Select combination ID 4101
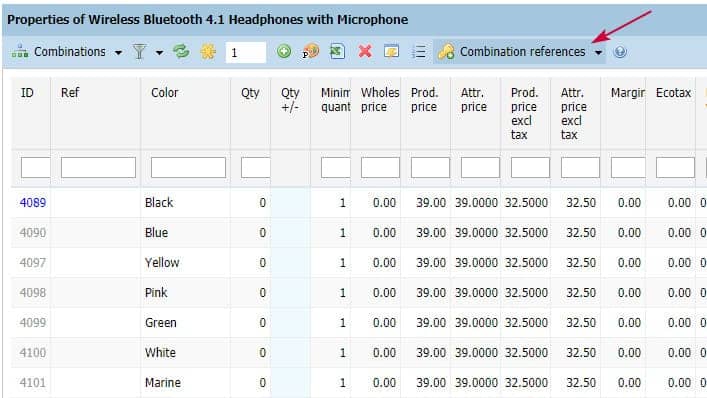 pyautogui.click(x=33, y=383)
